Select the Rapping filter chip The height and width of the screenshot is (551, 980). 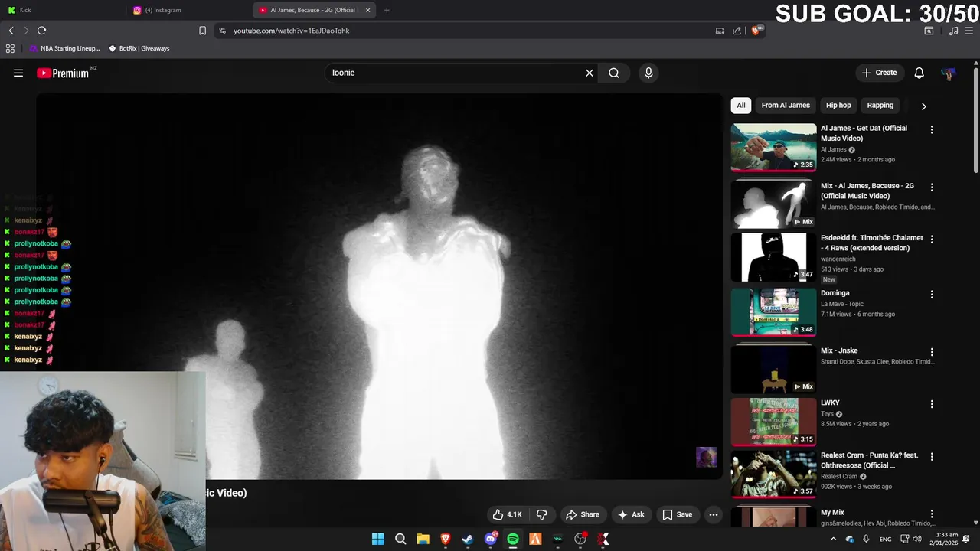pyautogui.click(x=880, y=106)
